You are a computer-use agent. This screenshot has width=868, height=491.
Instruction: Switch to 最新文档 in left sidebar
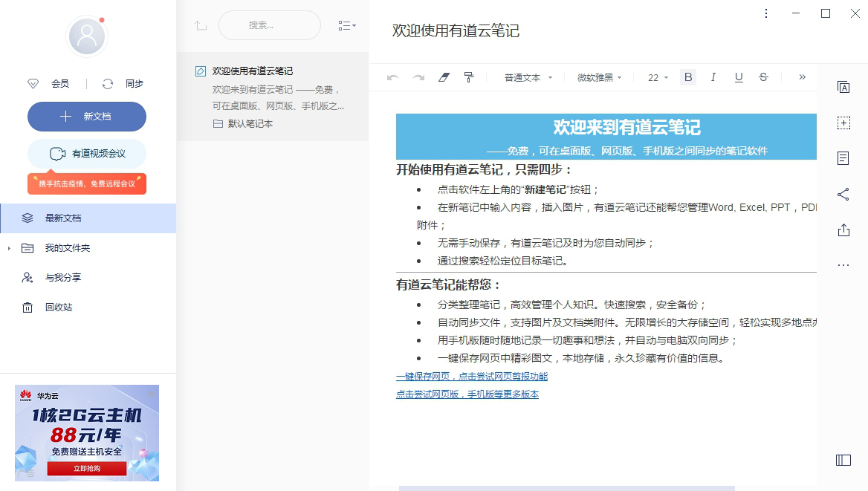65,218
